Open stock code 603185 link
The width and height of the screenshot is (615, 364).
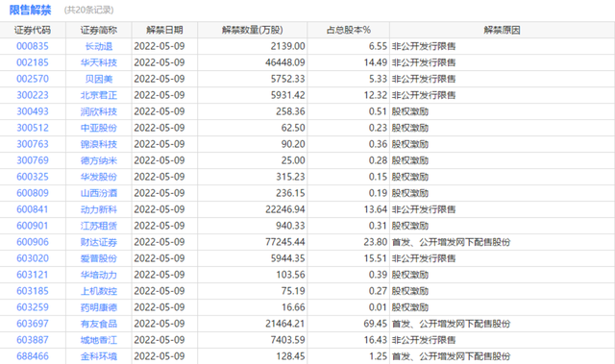pos(33,291)
